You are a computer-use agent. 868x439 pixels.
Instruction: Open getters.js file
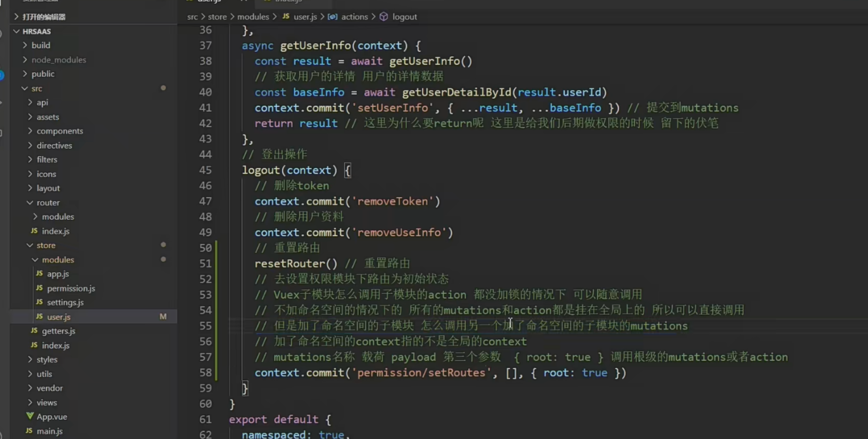[58, 331]
